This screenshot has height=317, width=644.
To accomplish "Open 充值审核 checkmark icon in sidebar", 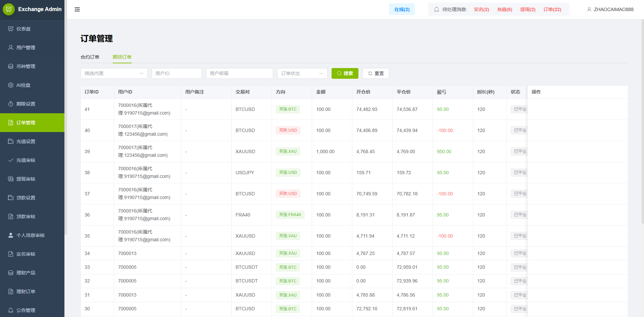I will pyautogui.click(x=11, y=160).
